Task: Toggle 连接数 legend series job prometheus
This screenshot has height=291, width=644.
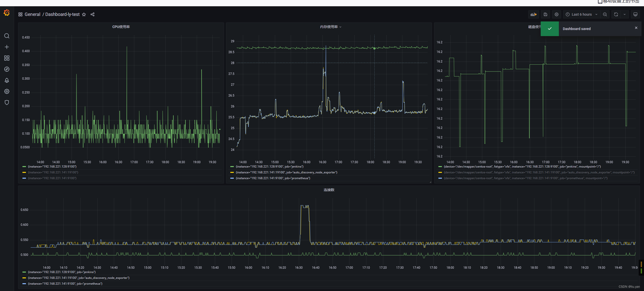Action: point(65,284)
